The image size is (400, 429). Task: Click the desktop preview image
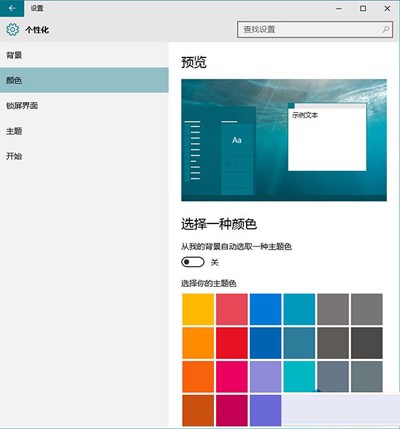(x=284, y=140)
